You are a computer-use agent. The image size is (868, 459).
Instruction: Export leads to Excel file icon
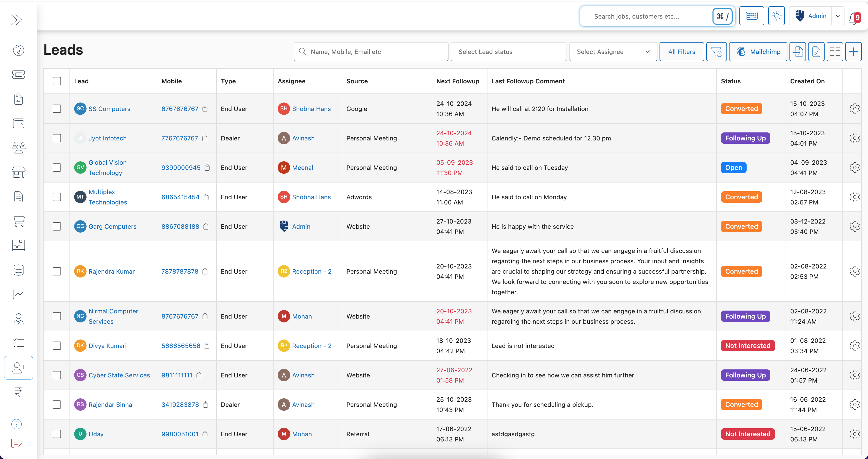pos(816,52)
